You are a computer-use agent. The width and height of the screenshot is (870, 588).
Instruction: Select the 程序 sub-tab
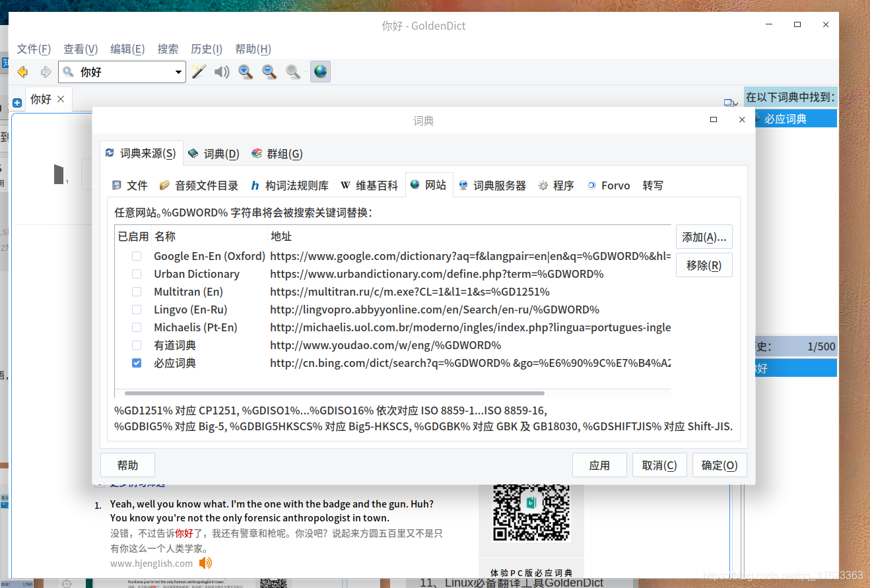click(x=556, y=185)
